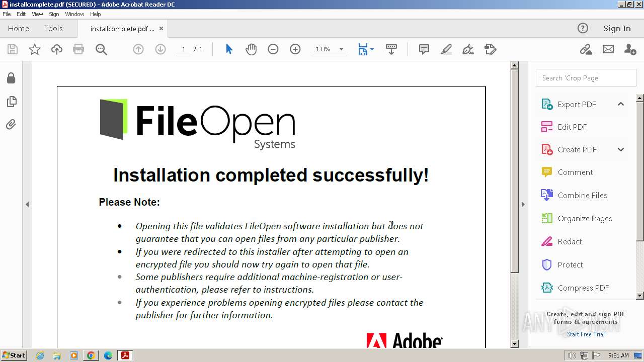644x362 pixels.
Task: Add a sticky note comment
Action: pos(424,49)
